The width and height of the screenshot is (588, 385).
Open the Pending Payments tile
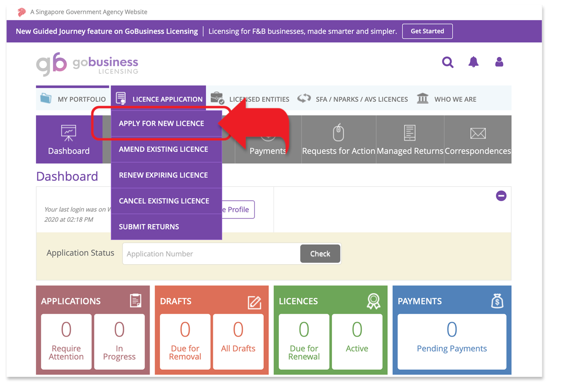[x=452, y=342]
